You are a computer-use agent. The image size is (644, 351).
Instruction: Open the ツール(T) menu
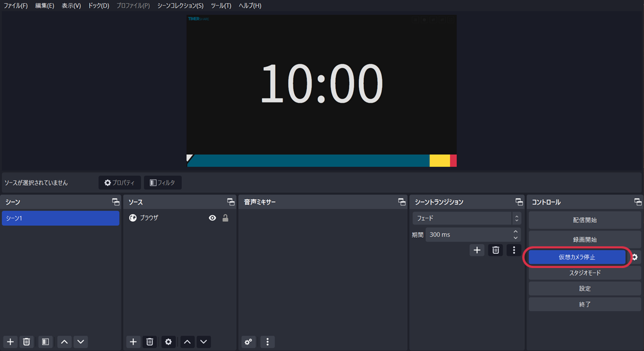coord(221,6)
